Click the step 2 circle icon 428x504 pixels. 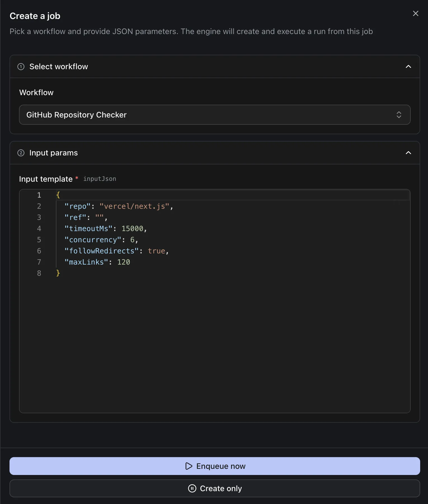coord(21,153)
